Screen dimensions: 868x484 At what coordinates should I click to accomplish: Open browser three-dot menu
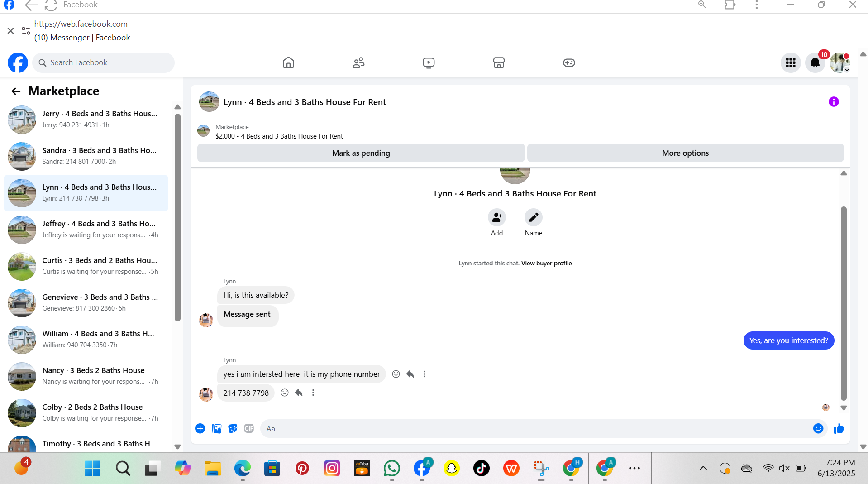click(x=756, y=5)
